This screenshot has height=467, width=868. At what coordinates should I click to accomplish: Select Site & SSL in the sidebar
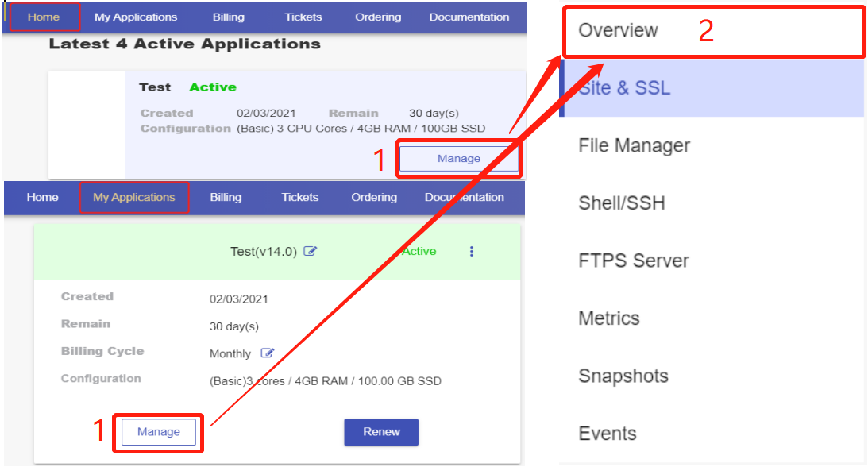point(624,88)
